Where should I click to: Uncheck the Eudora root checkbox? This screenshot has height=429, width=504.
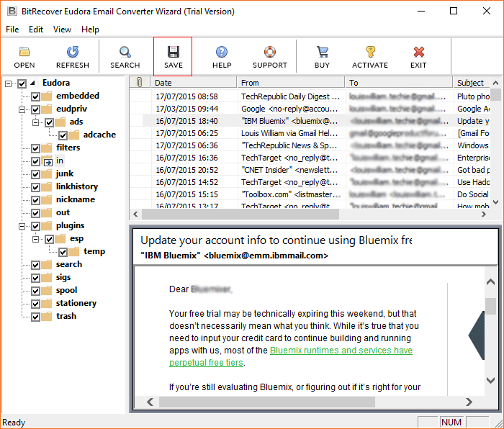[22, 83]
